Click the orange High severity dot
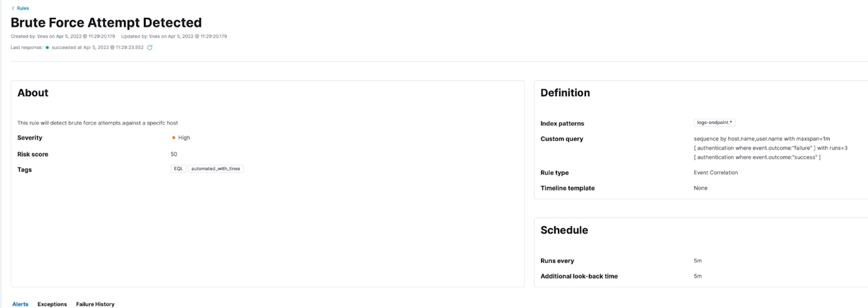 pos(174,138)
